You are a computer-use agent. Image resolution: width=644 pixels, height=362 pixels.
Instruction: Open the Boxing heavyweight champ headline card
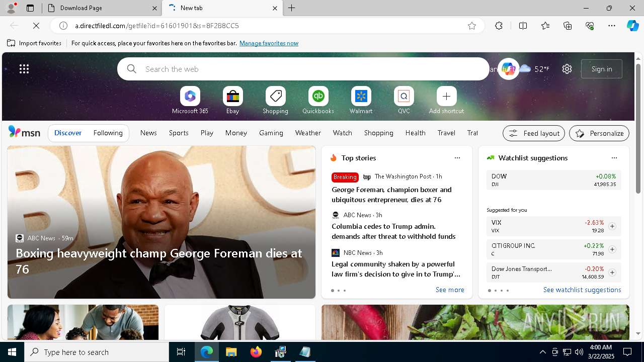click(x=162, y=222)
